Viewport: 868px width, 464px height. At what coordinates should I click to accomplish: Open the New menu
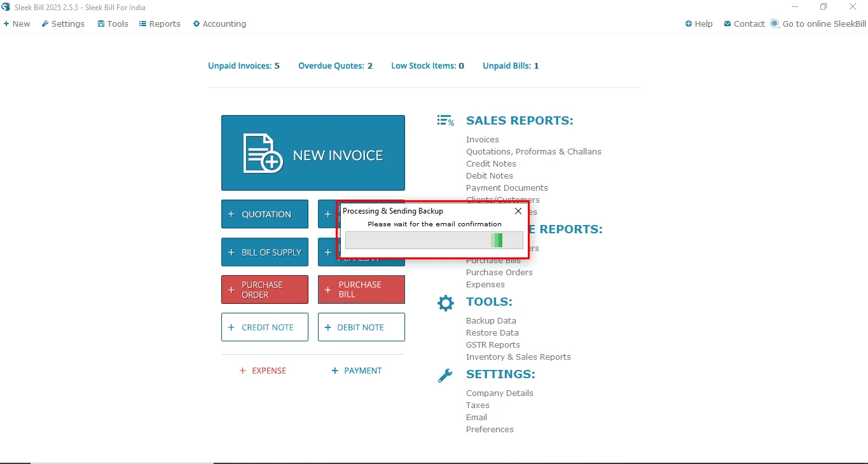[x=17, y=24]
